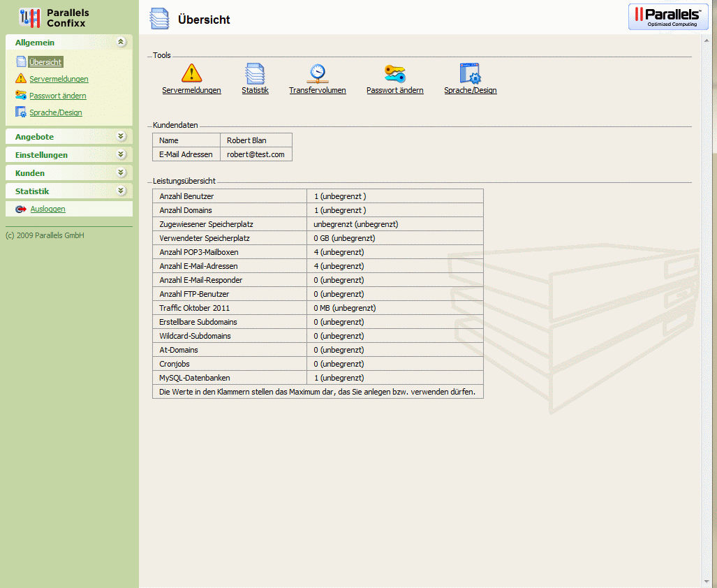Click the Transfervolumen clock icon
The image size is (717, 588).
click(318, 73)
